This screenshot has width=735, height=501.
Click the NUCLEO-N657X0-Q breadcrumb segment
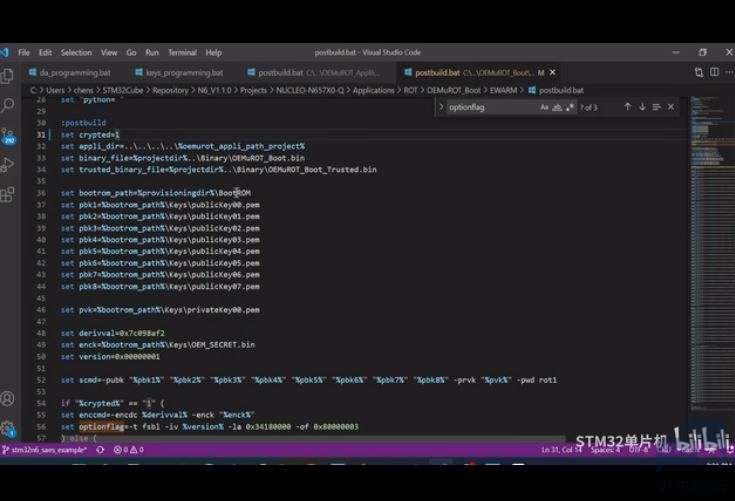[309, 90]
